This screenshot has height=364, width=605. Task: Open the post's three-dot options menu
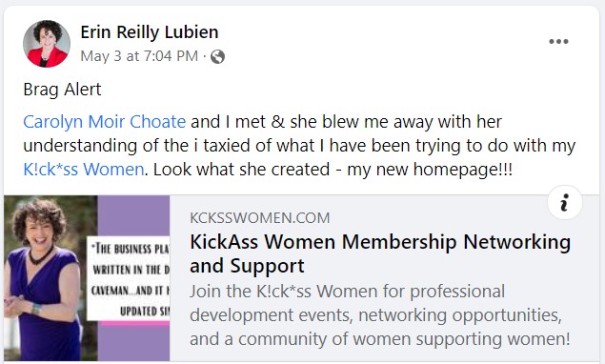point(558,41)
